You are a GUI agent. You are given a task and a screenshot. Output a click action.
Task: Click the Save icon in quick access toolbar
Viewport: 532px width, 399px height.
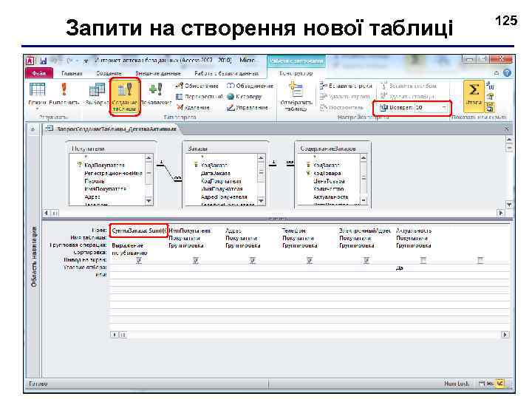(x=44, y=61)
